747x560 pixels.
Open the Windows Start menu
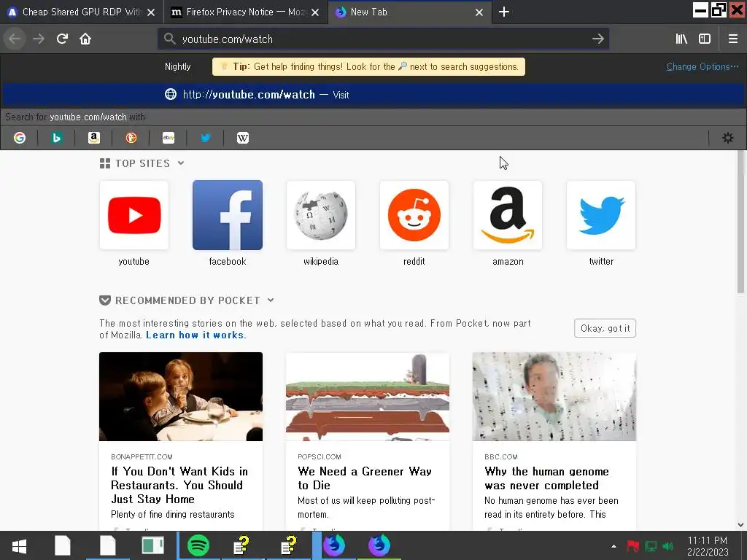click(20, 545)
